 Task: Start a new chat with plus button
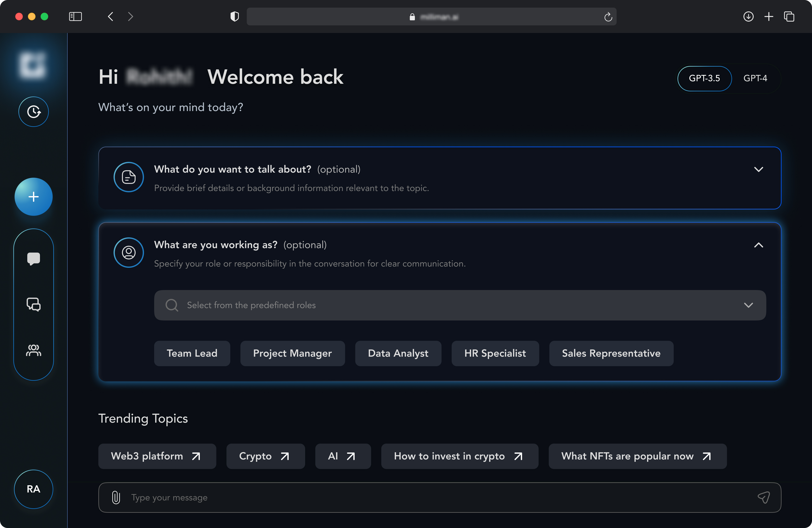(33, 197)
